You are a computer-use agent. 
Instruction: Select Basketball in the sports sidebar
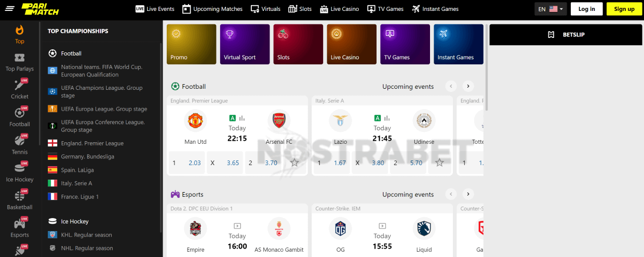pos(20,200)
